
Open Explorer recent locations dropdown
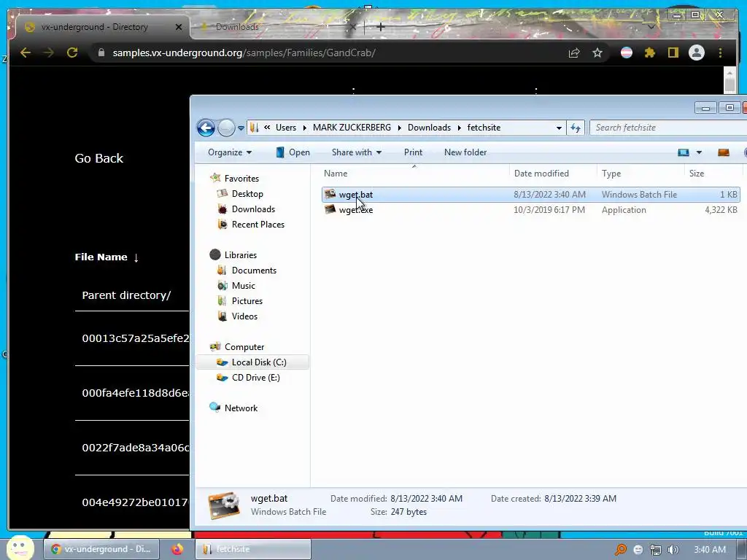pyautogui.click(x=241, y=128)
